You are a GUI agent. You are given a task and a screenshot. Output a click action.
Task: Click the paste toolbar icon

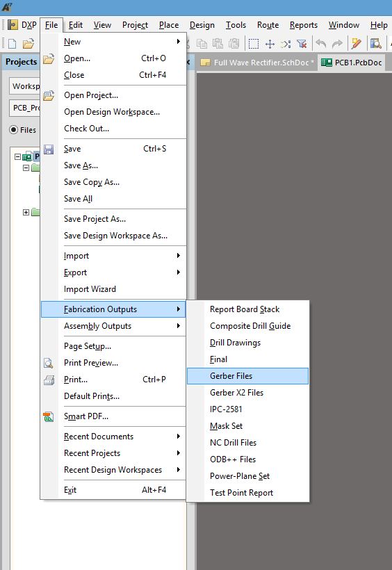(x=218, y=44)
